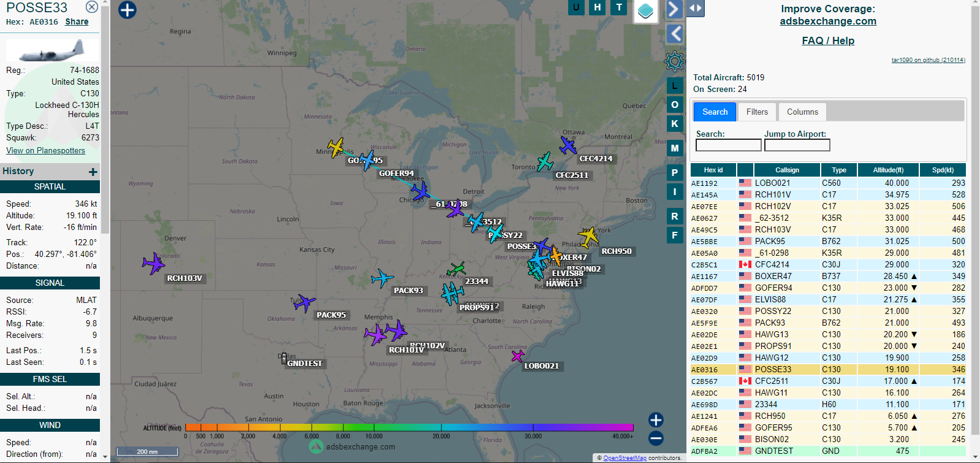Select RCH950 aircraft icon on map

[x=588, y=237]
